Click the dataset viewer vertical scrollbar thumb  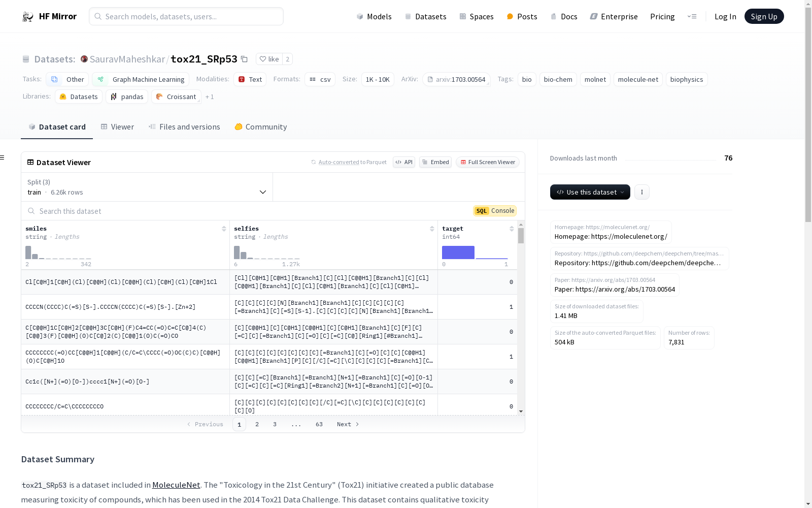[521, 236]
